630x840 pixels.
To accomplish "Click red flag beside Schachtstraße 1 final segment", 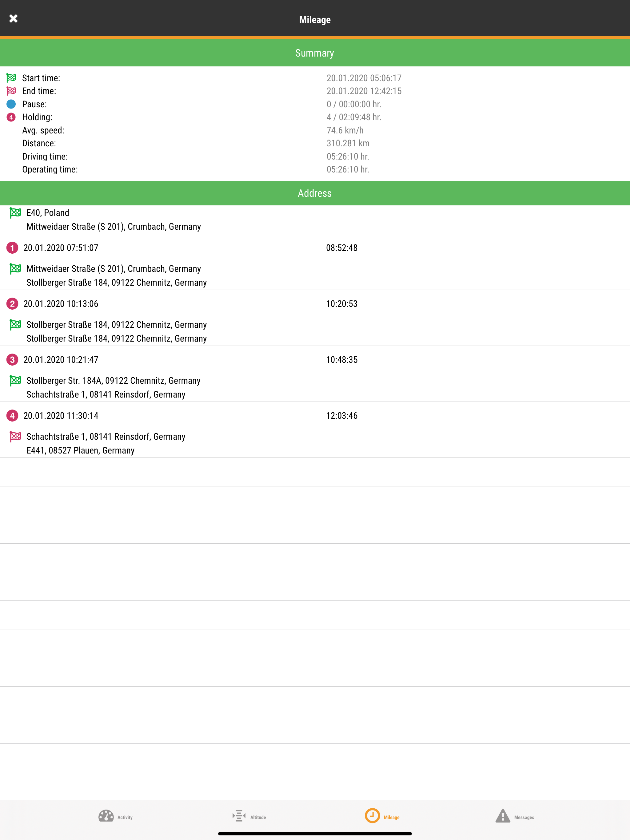I will point(15,437).
